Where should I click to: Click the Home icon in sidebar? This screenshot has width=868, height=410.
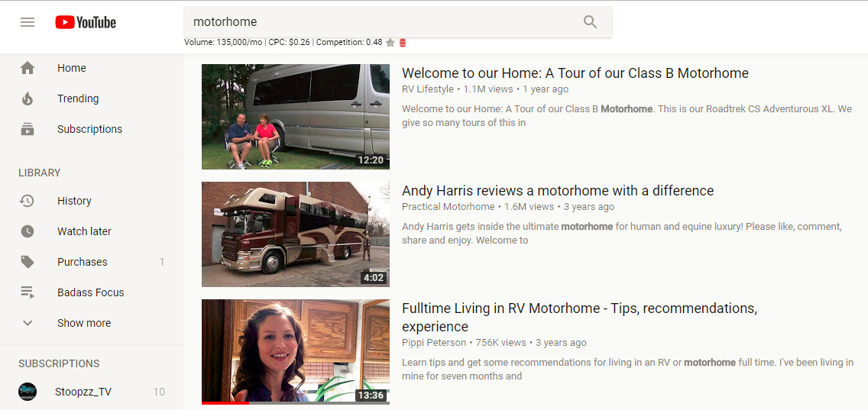coord(28,68)
